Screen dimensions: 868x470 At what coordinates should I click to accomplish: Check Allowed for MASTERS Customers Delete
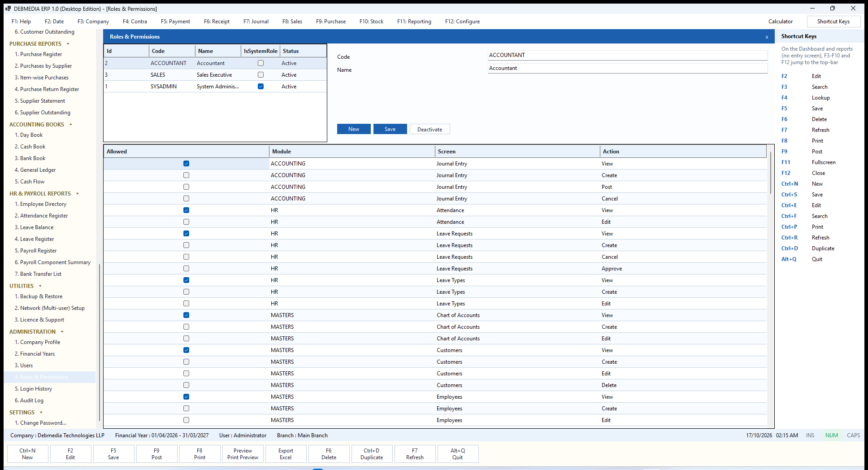[186, 385]
